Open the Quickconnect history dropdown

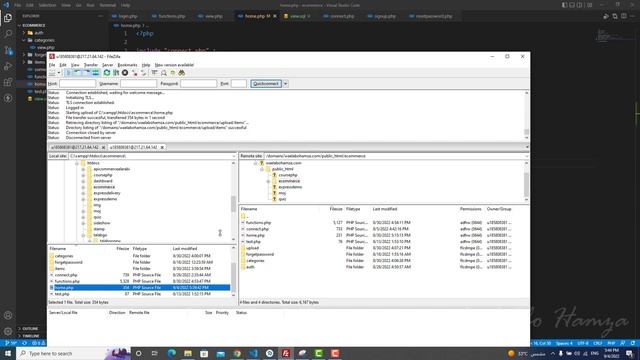pyautogui.click(x=285, y=84)
